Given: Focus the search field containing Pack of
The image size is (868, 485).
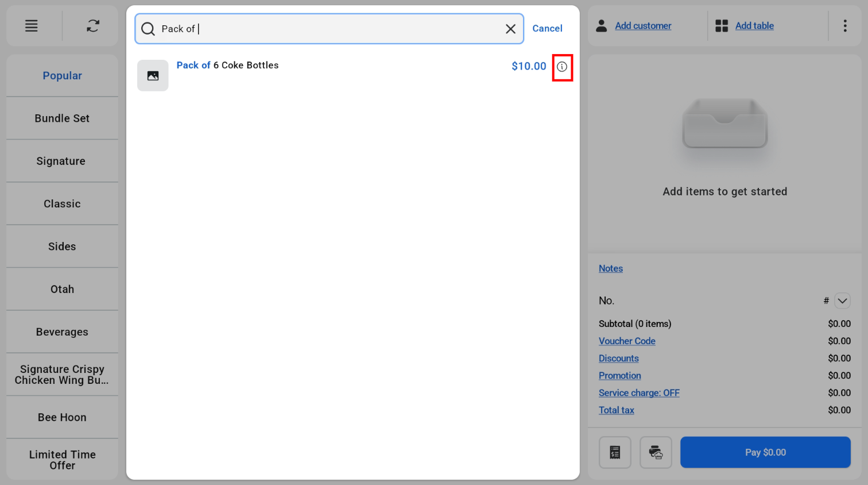Looking at the screenshot, I should pyautogui.click(x=330, y=29).
